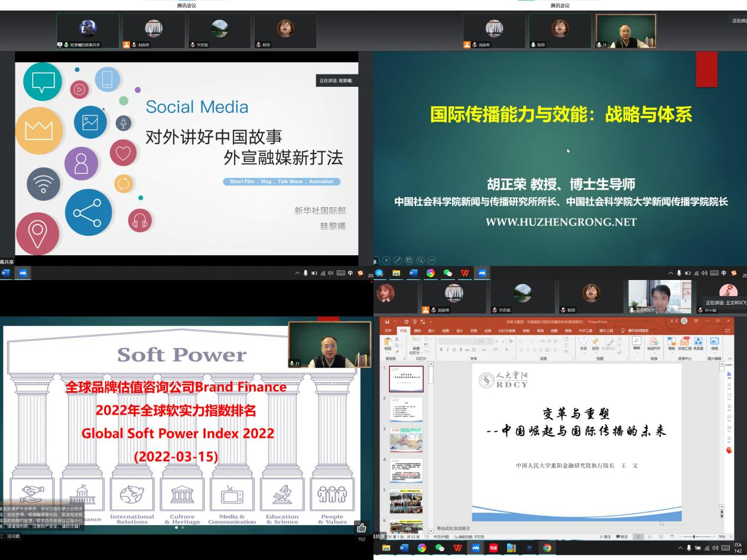Toggle Italic formatting in the font group
Viewport: 747px width, 560px height.
tap(448, 350)
